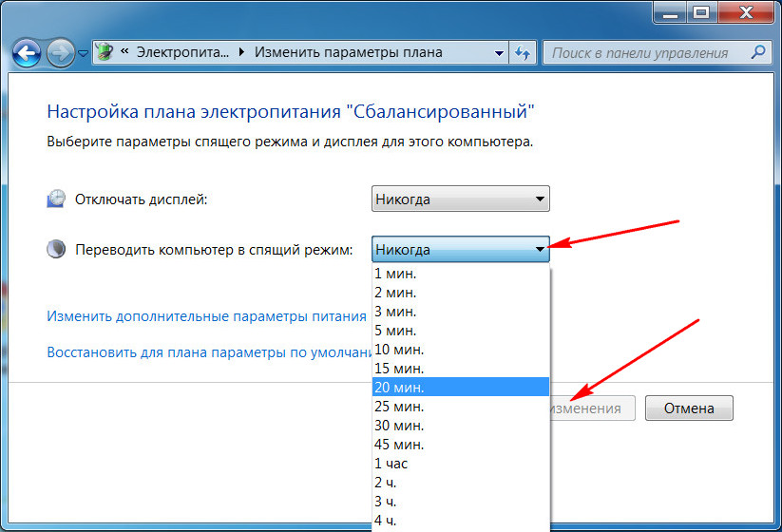Image resolution: width=782 pixels, height=532 pixels.
Task: Click the search magnifier icon
Action: (757, 52)
